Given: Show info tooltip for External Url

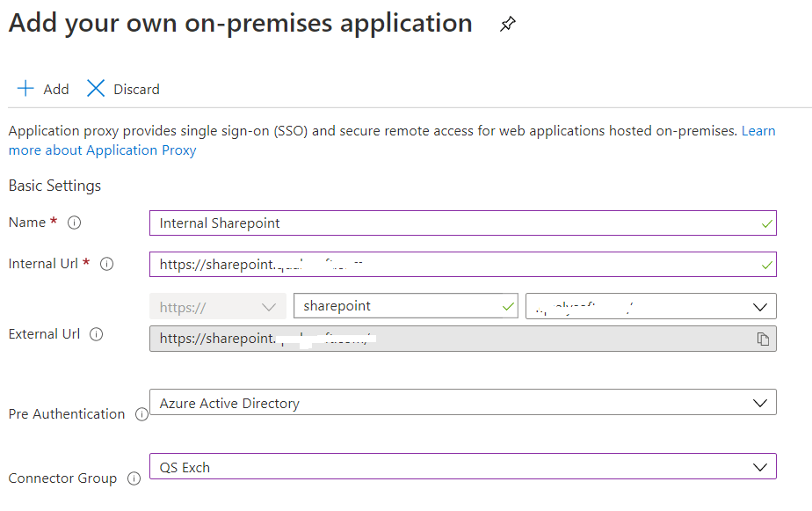Looking at the screenshot, I should (97, 334).
